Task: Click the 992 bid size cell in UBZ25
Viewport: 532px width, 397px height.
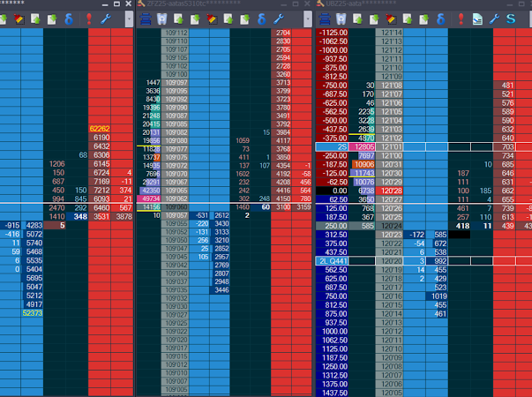Action: click(x=437, y=261)
